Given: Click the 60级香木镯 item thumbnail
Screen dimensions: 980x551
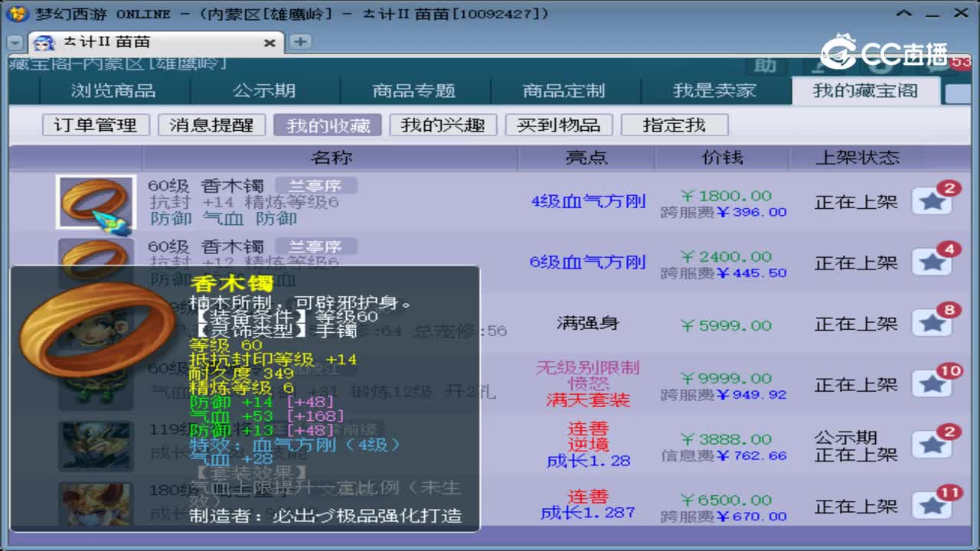Looking at the screenshot, I should click(x=96, y=201).
